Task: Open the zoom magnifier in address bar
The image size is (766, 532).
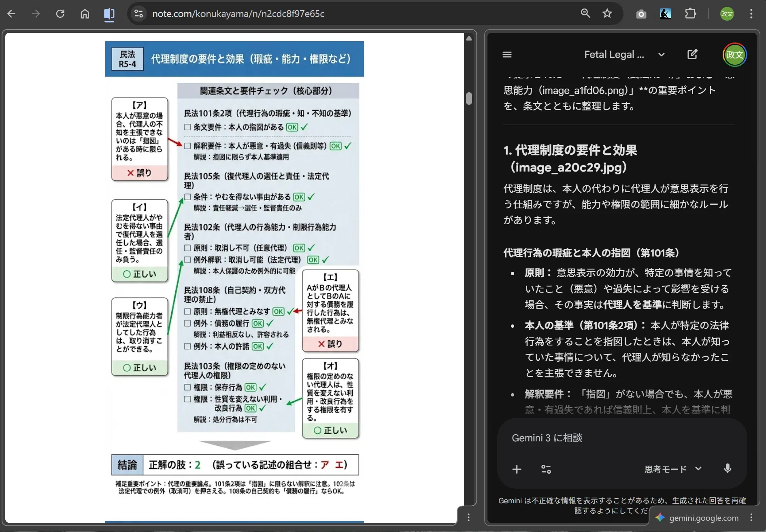Action: [x=585, y=13]
